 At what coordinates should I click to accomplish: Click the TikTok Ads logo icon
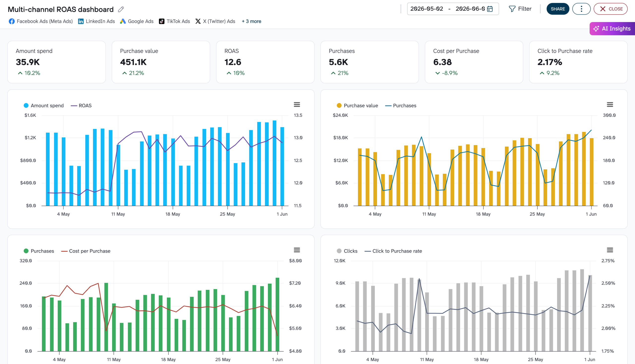click(x=161, y=22)
